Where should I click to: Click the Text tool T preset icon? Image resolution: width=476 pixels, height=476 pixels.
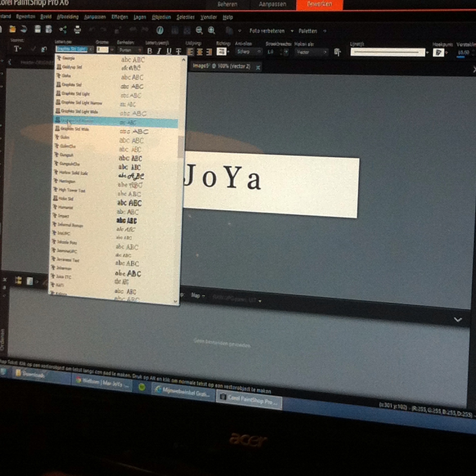point(17,49)
